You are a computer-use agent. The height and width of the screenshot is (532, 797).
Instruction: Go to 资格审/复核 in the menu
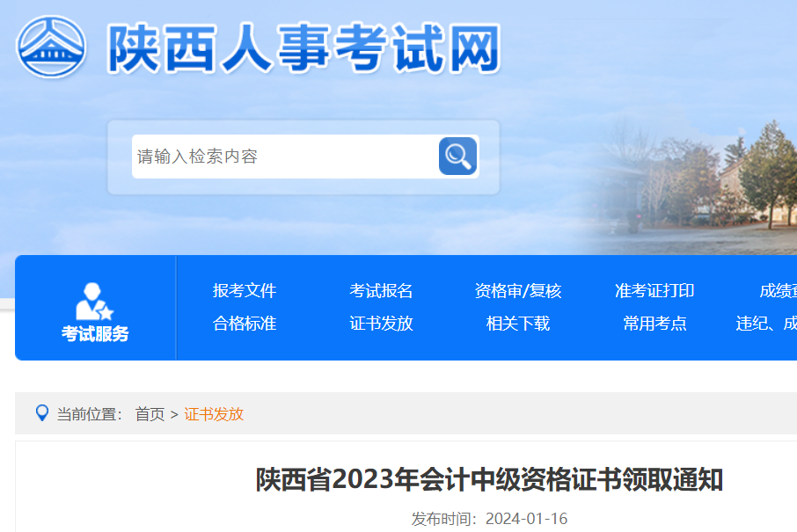(517, 291)
